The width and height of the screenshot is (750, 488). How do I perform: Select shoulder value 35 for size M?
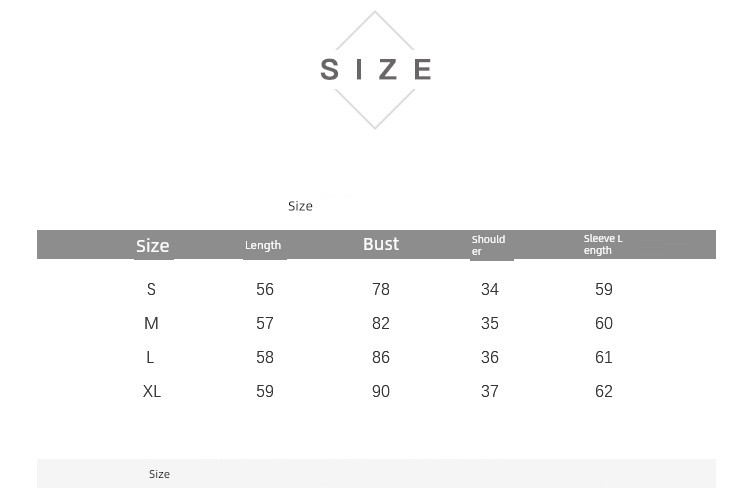(x=490, y=323)
